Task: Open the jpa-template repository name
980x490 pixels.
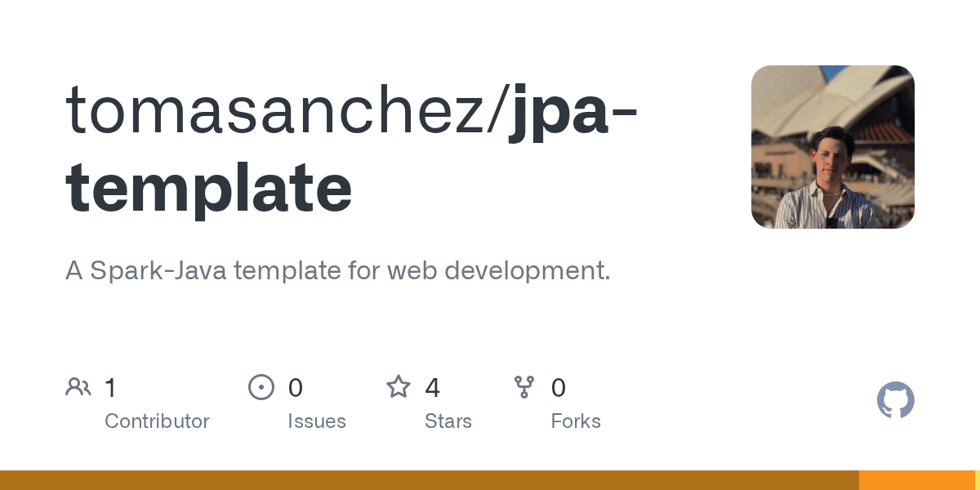Action: click(x=351, y=151)
